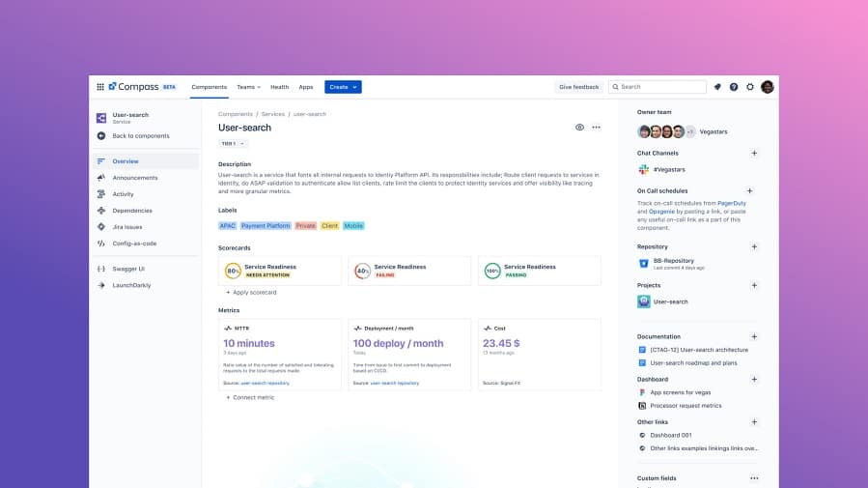
Task: Select Dependencies in the sidebar
Action: point(146,211)
